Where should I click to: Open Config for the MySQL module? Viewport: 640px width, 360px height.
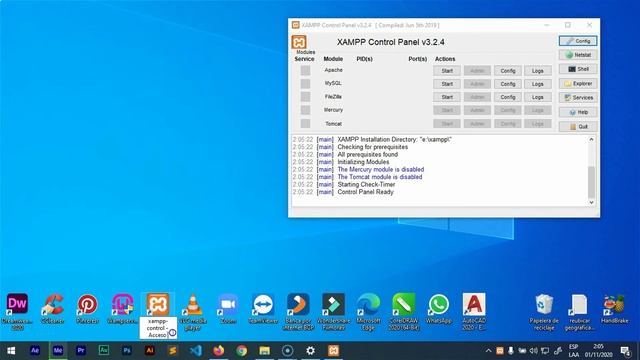pyautogui.click(x=508, y=84)
